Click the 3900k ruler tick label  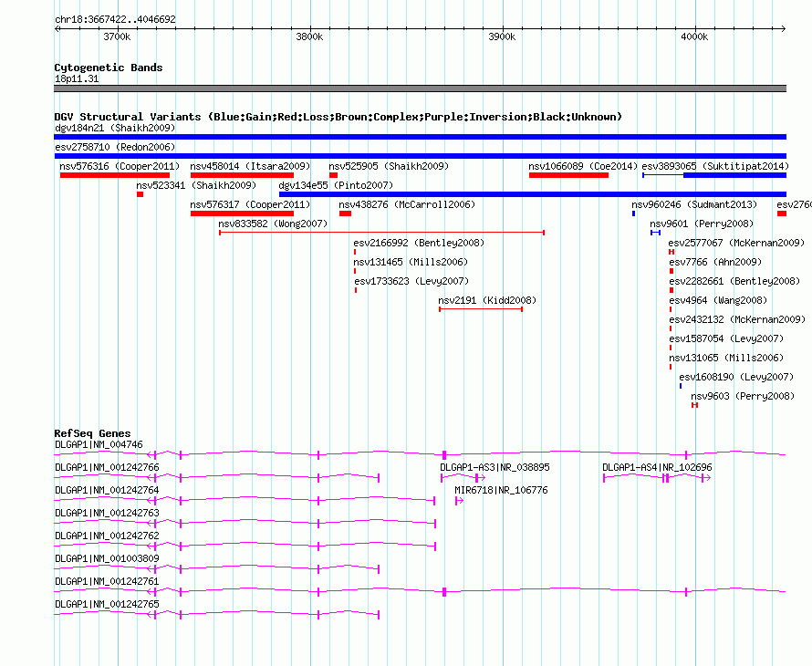(x=503, y=36)
